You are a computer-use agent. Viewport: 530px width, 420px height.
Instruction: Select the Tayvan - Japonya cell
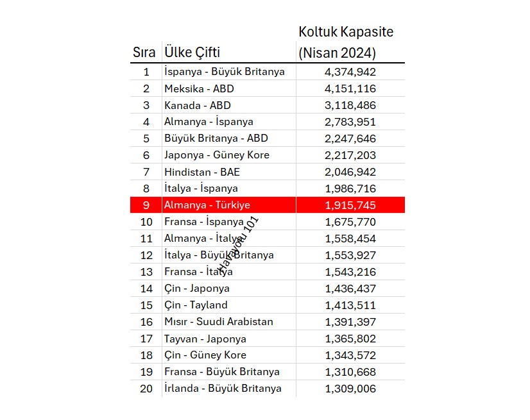pyautogui.click(x=229, y=339)
